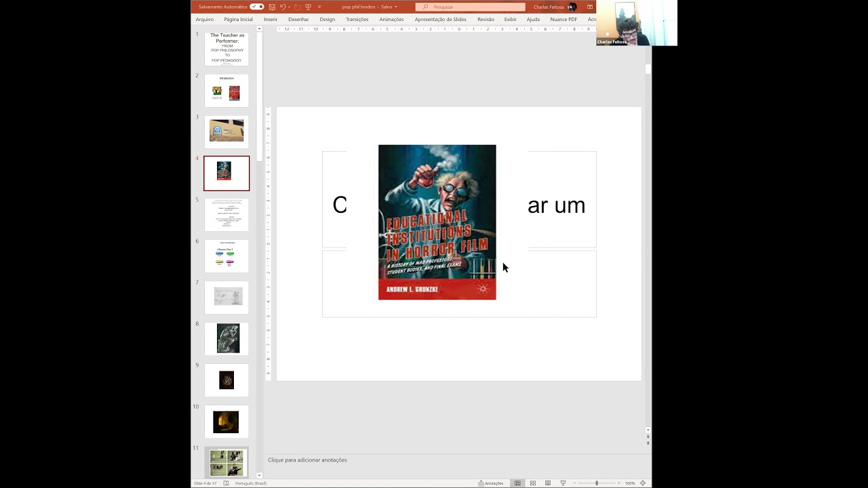Open the Undo history dropdown arrow
The width and height of the screenshot is (868, 488).
[x=288, y=7]
